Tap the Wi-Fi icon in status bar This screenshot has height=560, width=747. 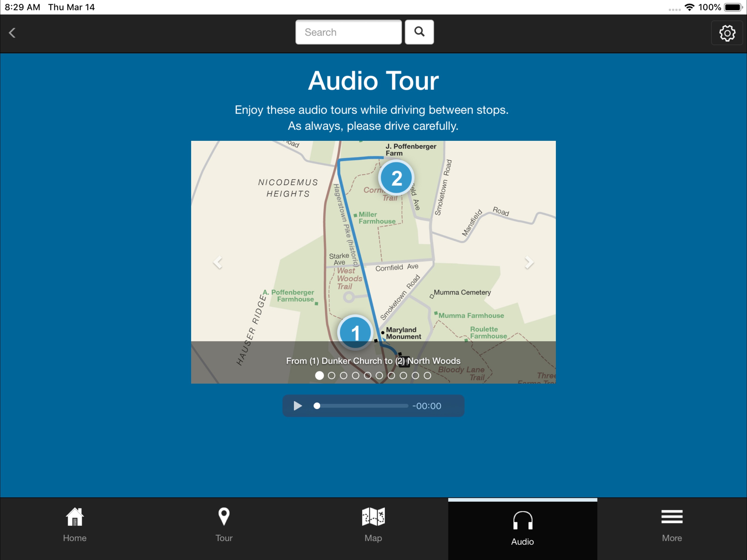point(689,7)
